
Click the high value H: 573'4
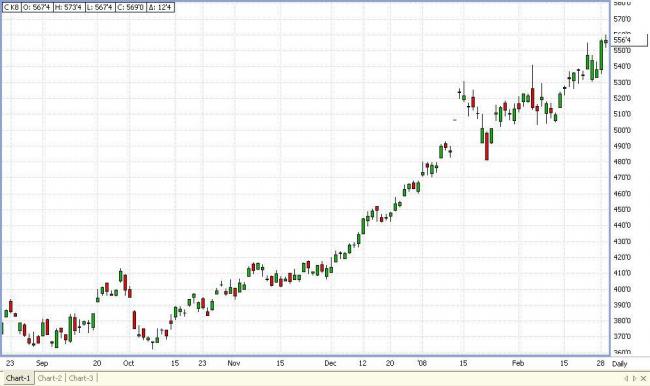69,7
